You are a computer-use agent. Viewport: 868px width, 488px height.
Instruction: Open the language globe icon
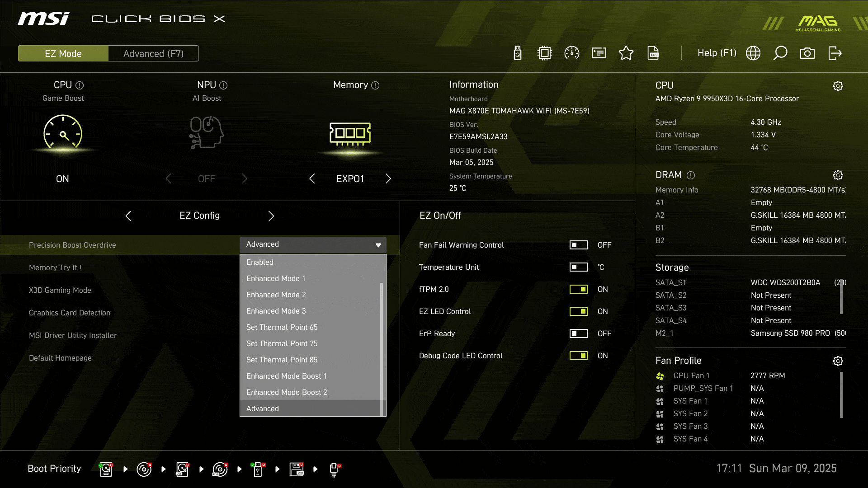(753, 53)
